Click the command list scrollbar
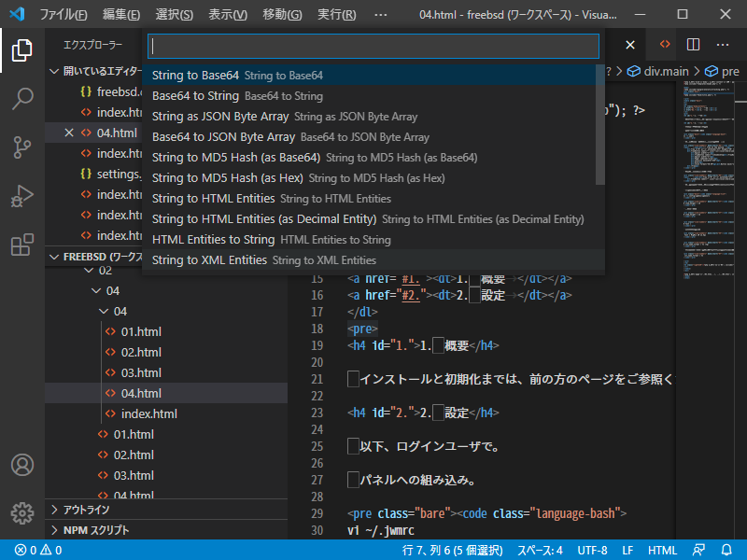The height and width of the screenshot is (560, 747). (600, 125)
